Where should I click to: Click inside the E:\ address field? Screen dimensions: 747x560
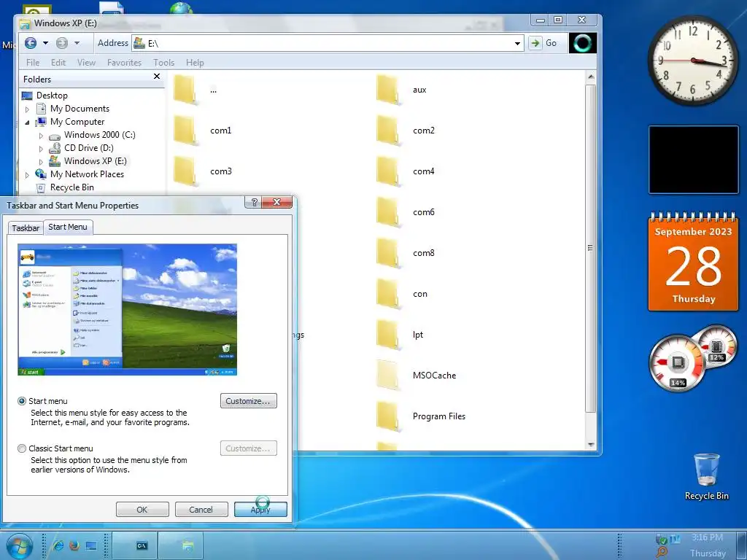pos(328,43)
